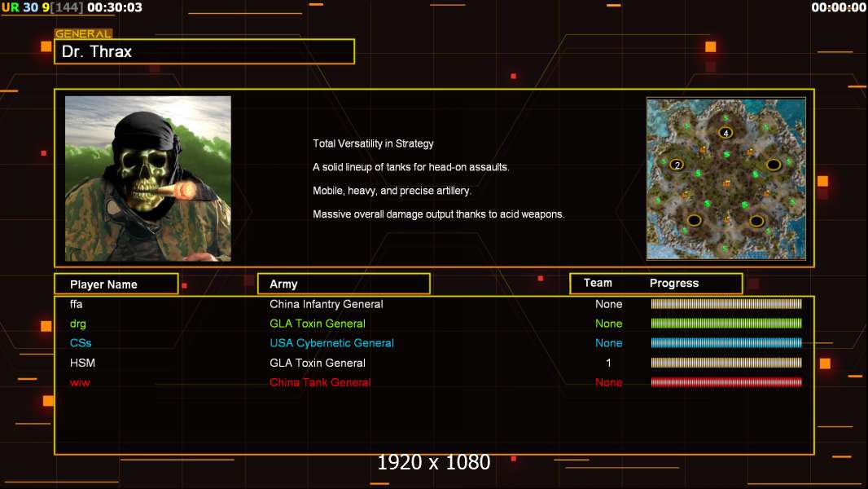The width and height of the screenshot is (868, 489).
Task: Click the Progress column header
Action: pos(673,283)
